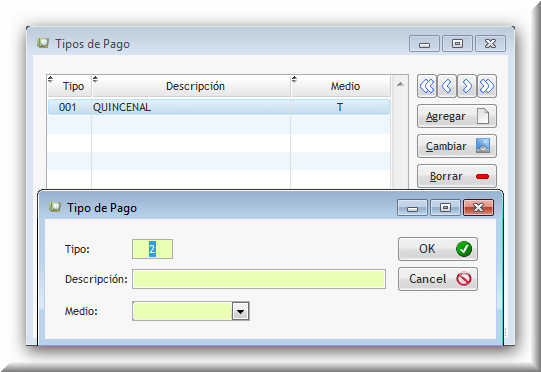Minimize the Tipo de Pago dialog
This screenshot has width=541, height=372.
point(412,208)
